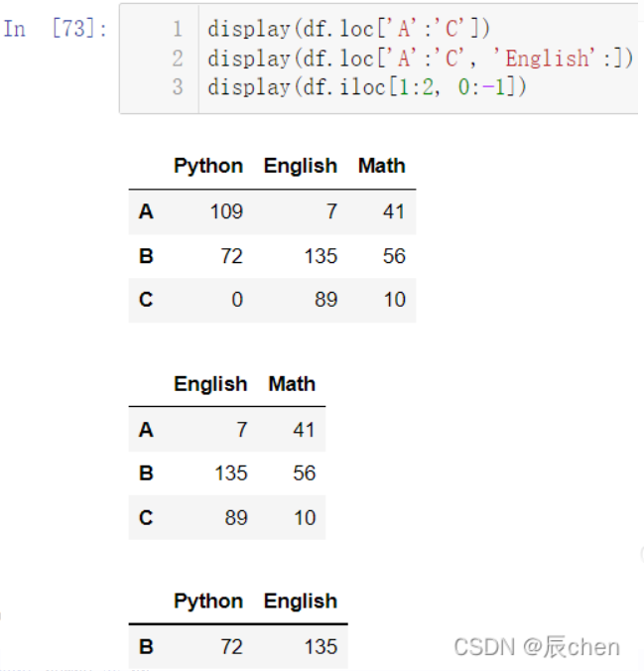Click the Python header in the third table
This screenshot has height=671, width=644.
tap(208, 602)
